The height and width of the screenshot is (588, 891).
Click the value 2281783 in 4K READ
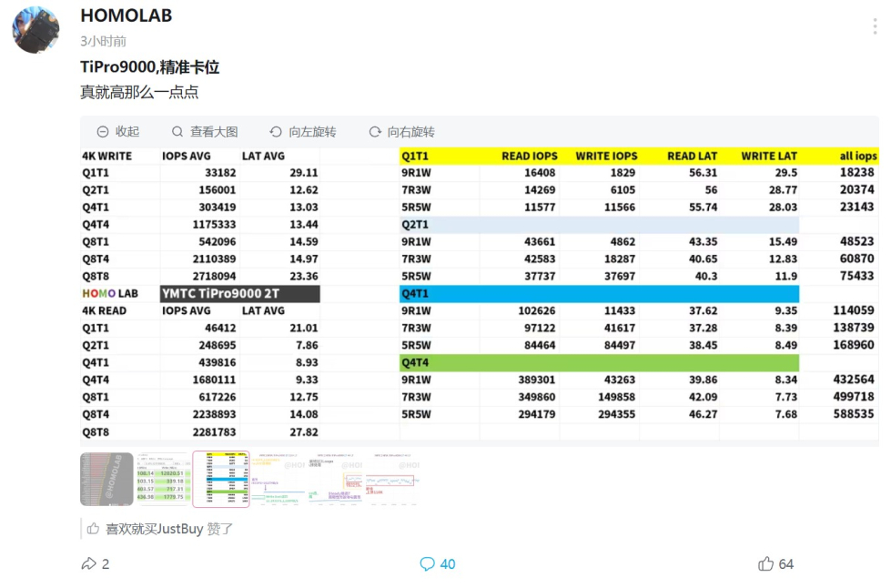point(214,431)
